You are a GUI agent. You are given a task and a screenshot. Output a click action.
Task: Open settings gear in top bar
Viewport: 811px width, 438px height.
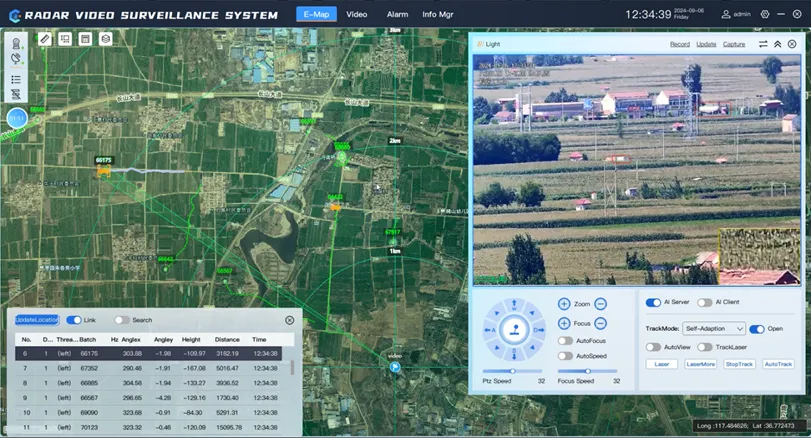(x=765, y=15)
